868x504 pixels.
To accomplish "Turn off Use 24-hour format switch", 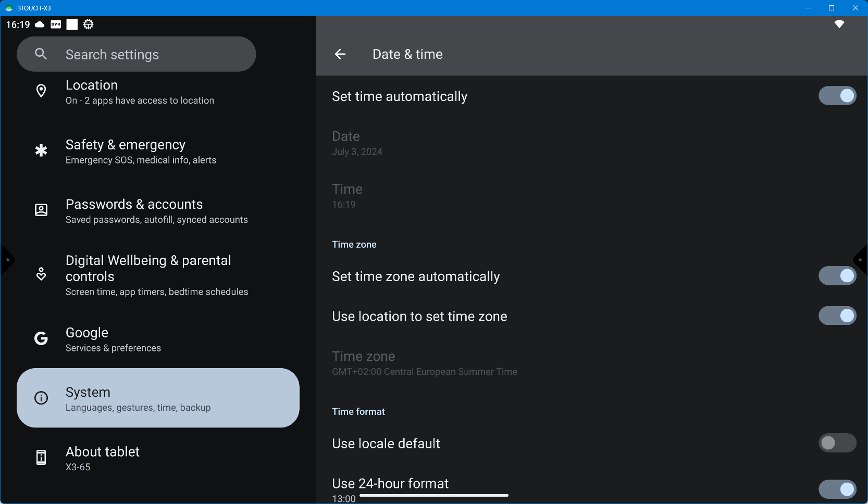I will 837,489.
